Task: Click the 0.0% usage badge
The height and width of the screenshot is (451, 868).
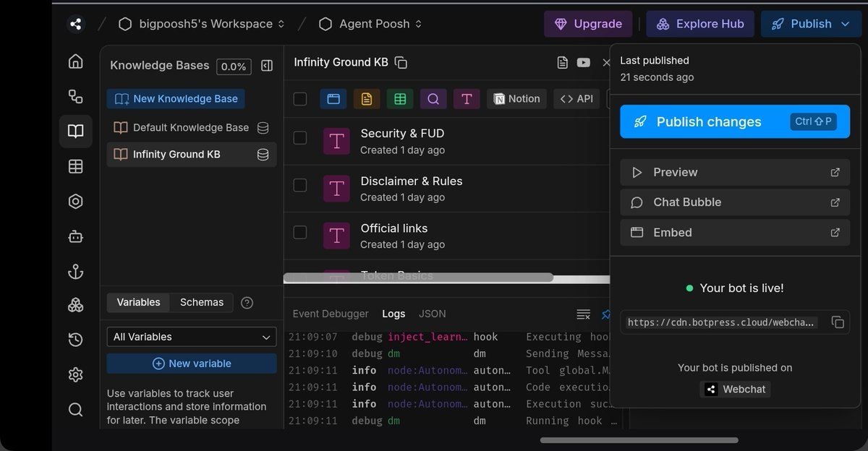Action: [x=234, y=66]
